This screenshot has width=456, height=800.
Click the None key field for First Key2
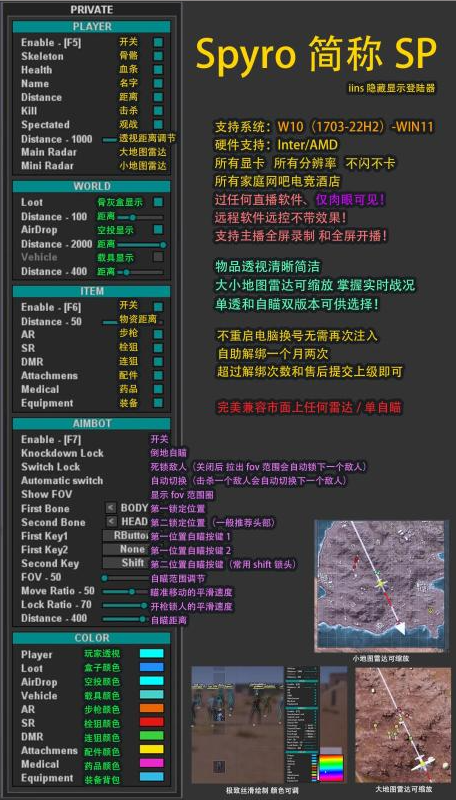[x=126, y=549]
